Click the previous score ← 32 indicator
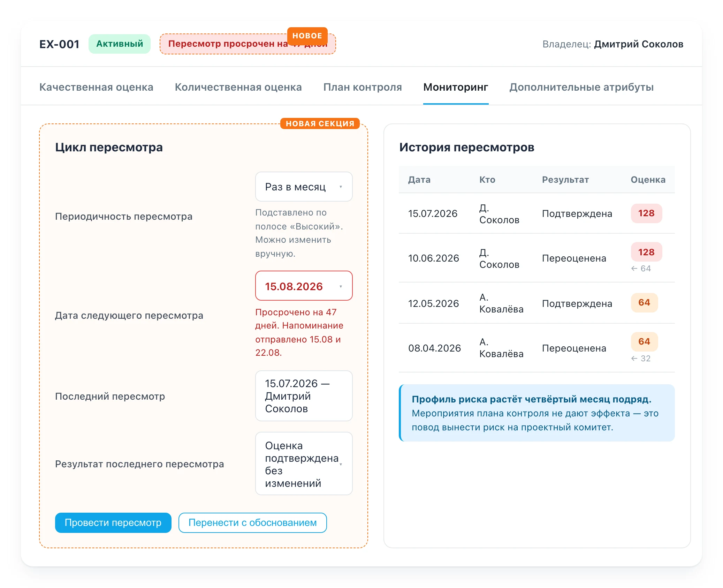The image size is (723, 588). click(641, 359)
